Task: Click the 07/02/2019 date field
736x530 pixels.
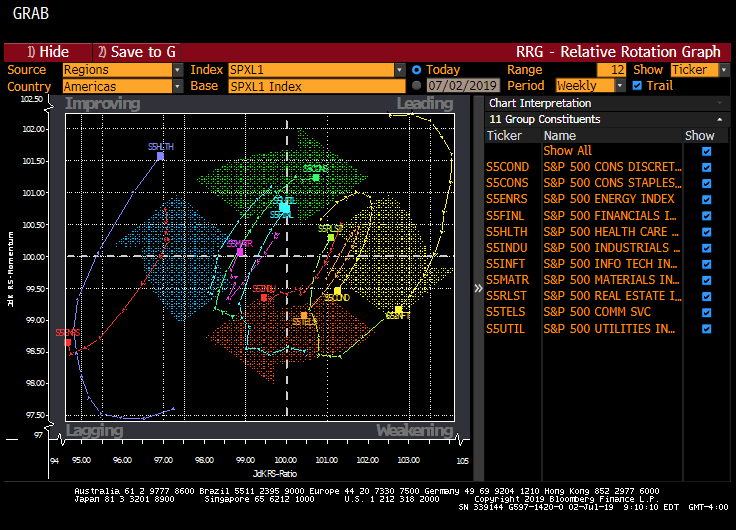Action: pos(463,86)
